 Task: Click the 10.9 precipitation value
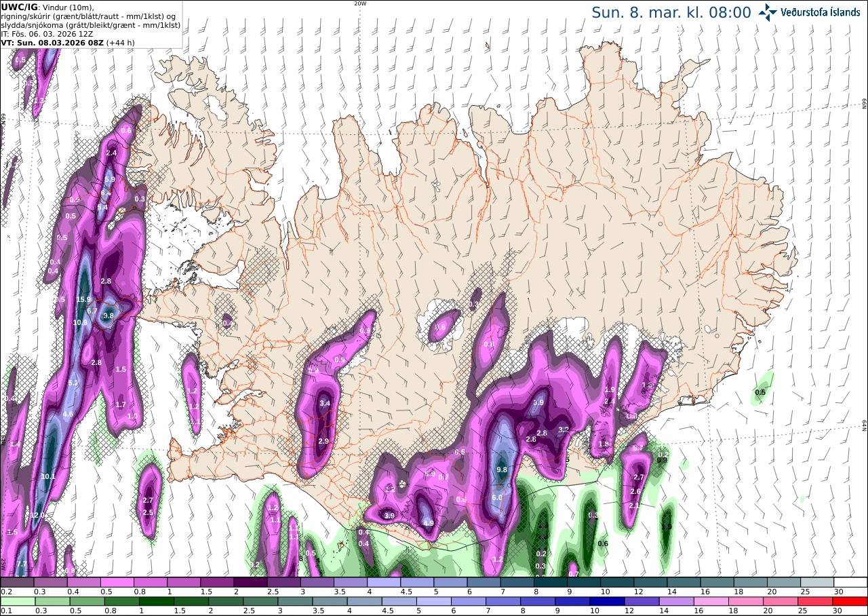pos(80,322)
